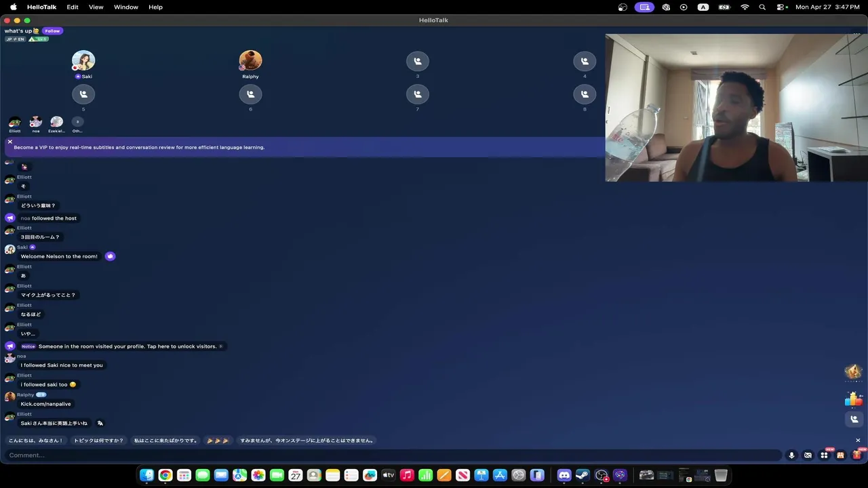Request stage seat number 6
The image size is (868, 488).
coord(250,94)
